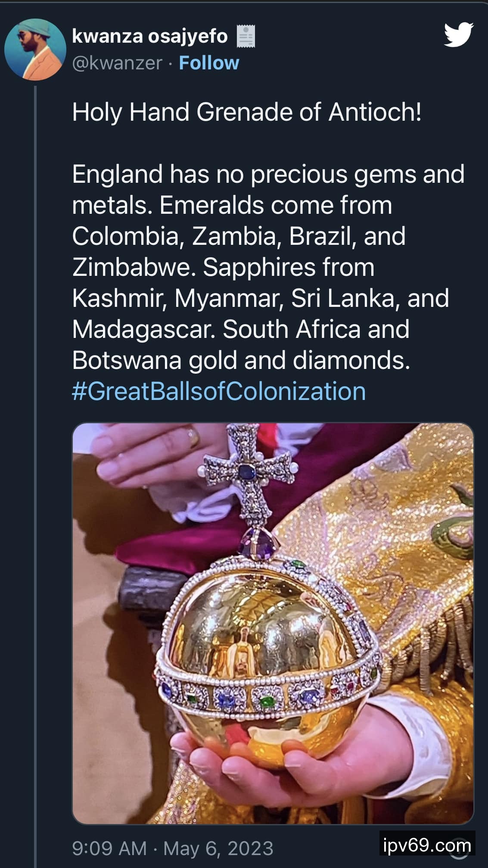Open the kwanza osajyefo display name
The image size is (488, 868).
149,36
